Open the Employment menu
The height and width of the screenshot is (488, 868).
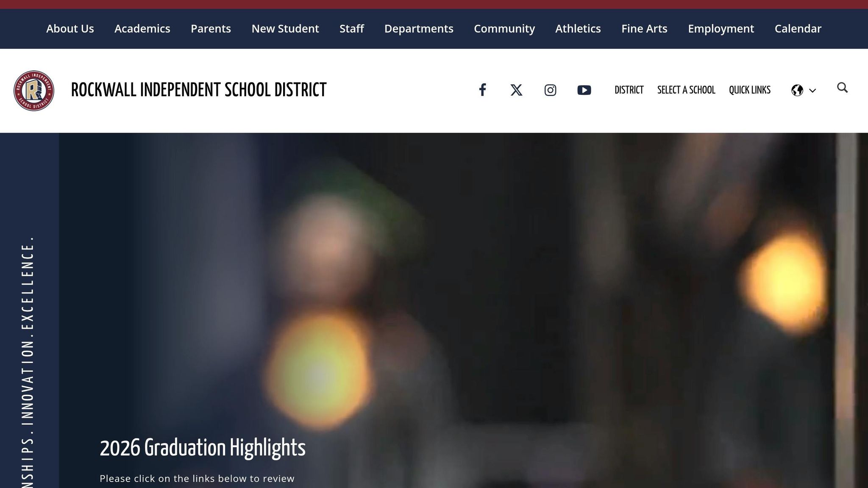coord(721,29)
